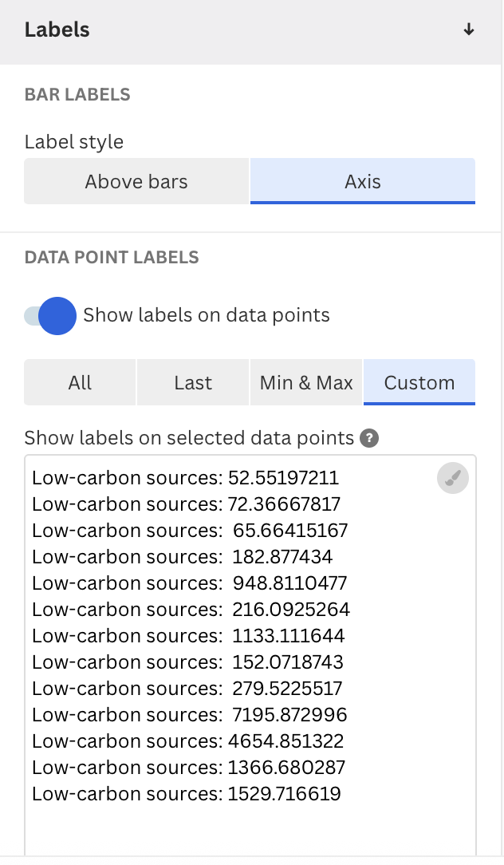504x865 pixels.
Task: Select the Above bars label style
Action: (x=136, y=181)
